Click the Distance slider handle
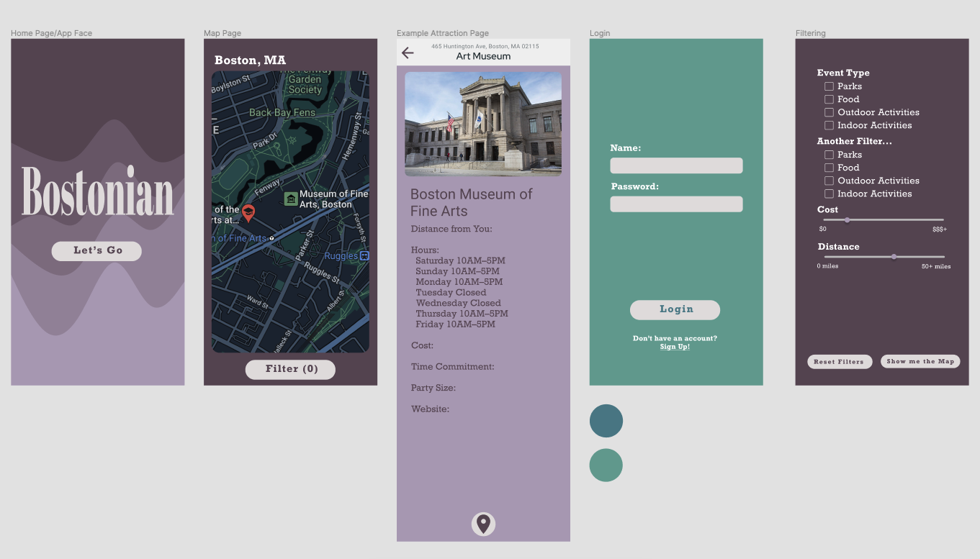 click(x=894, y=256)
